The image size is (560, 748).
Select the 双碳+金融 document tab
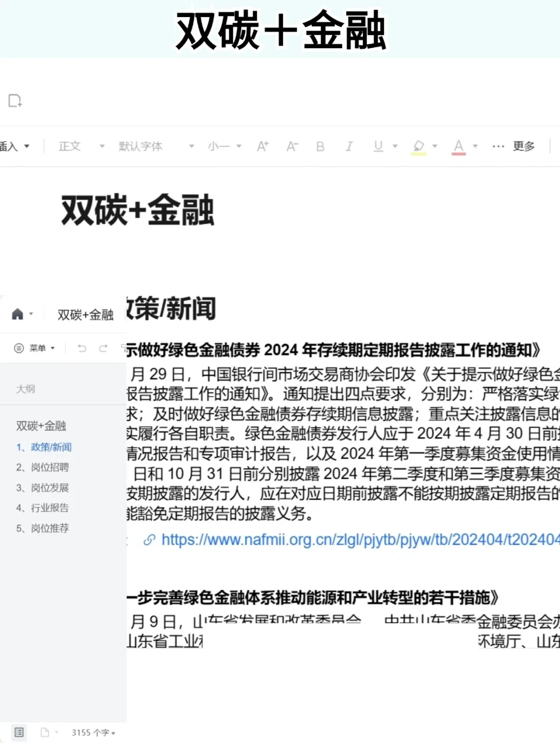86,315
